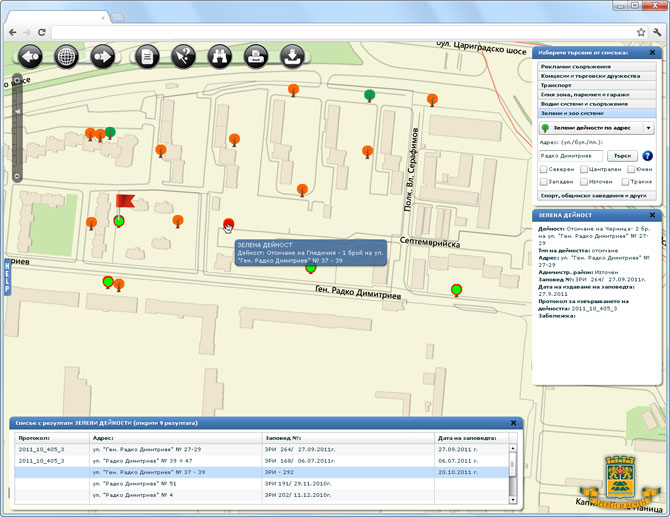Click browser bookmark star icon
Viewport: 670px width, 517px height.
[641, 32]
